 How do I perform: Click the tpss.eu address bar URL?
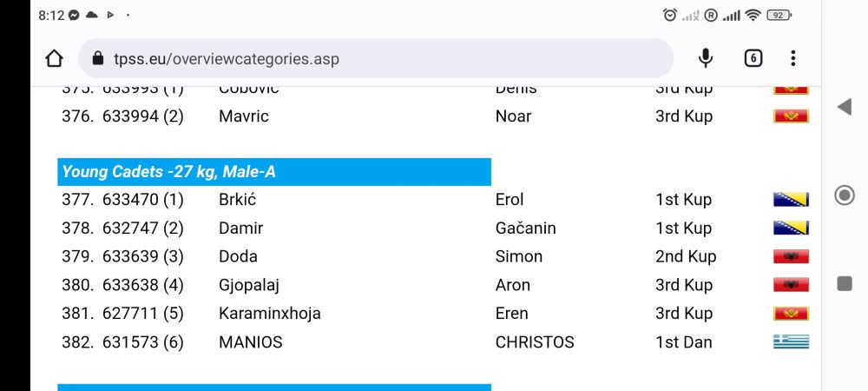coord(226,59)
